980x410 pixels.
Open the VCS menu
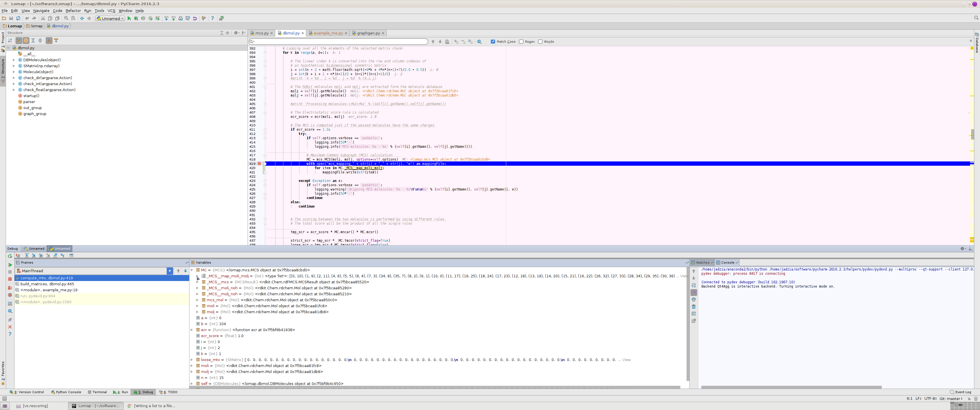pyautogui.click(x=111, y=11)
